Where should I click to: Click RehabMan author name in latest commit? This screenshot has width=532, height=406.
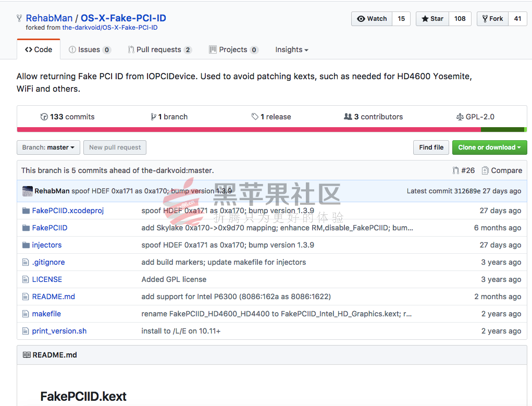[52, 191]
